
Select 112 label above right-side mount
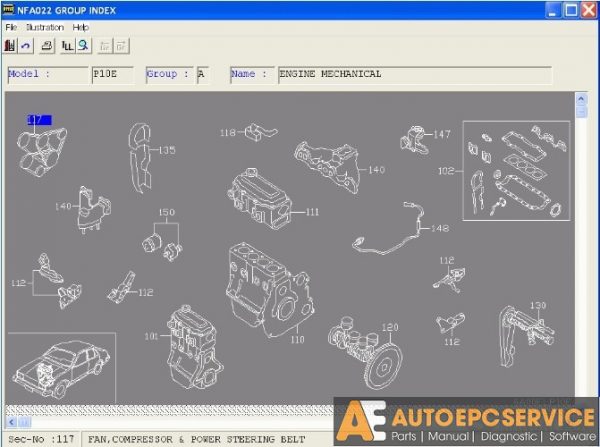(447, 260)
